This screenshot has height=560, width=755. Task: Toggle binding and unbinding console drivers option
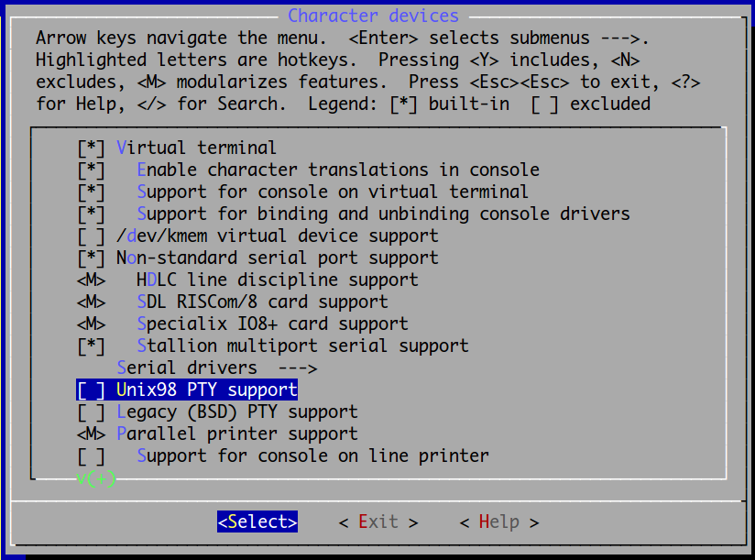[x=91, y=214]
